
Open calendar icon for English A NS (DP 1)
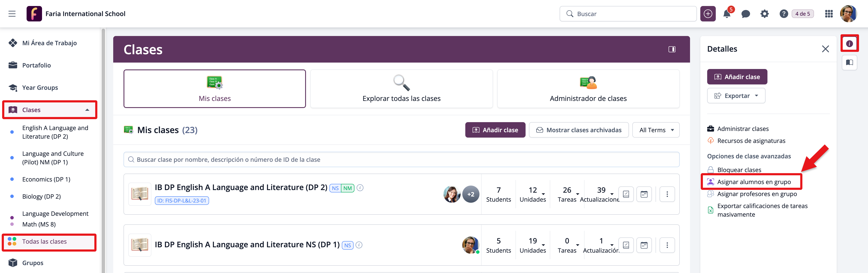644,245
